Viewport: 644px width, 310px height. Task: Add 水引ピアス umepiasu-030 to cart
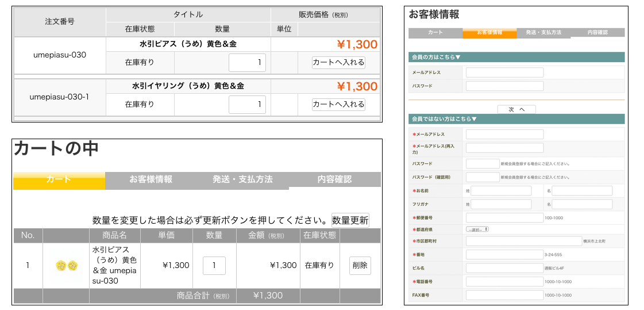coord(338,63)
